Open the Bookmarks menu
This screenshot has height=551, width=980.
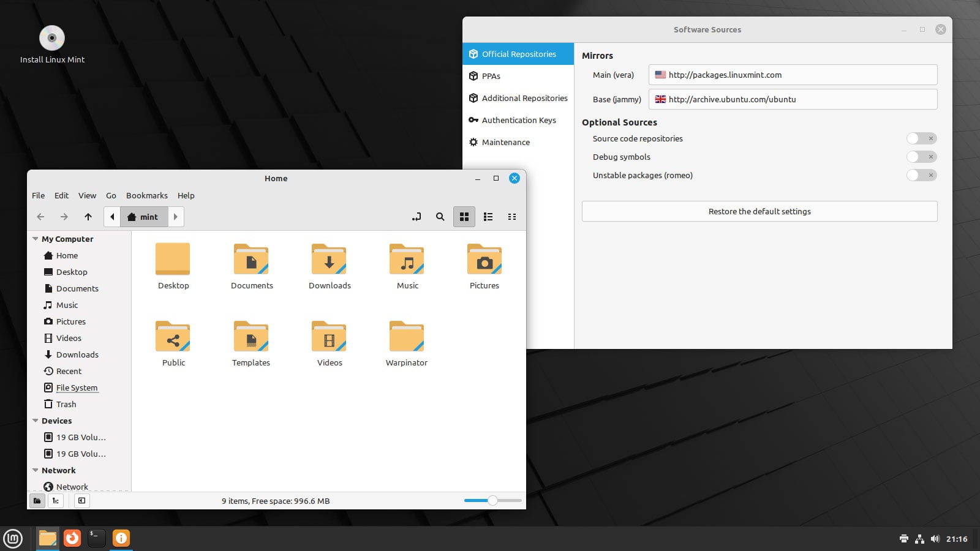pyautogui.click(x=146, y=195)
